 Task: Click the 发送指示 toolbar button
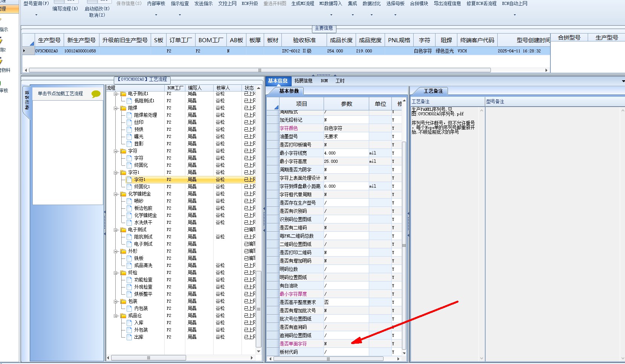coord(203,3)
